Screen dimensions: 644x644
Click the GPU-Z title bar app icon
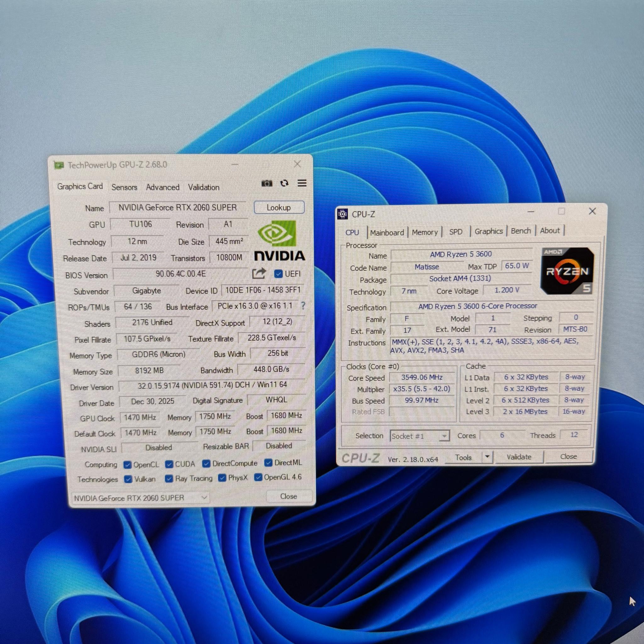click(59, 165)
